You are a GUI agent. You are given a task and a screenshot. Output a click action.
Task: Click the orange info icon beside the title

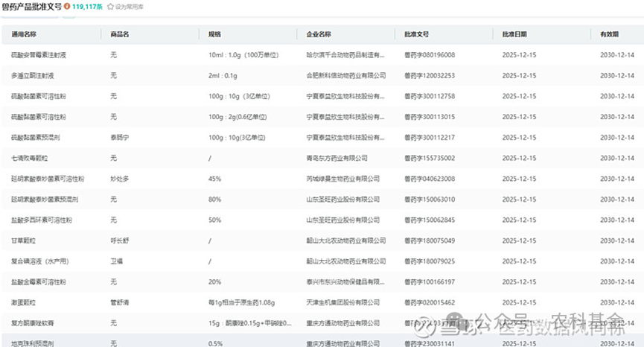(67, 7)
